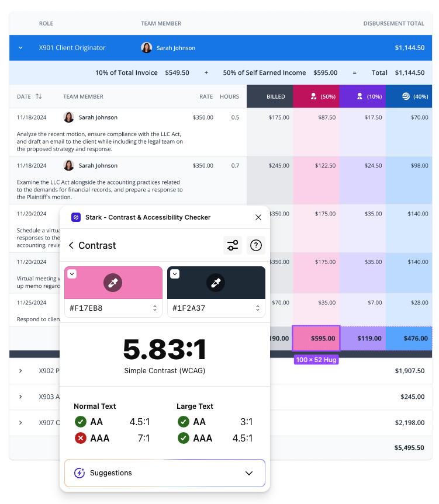Click the Stark logo icon
Viewport: 439px width, 504px height.
click(x=76, y=217)
